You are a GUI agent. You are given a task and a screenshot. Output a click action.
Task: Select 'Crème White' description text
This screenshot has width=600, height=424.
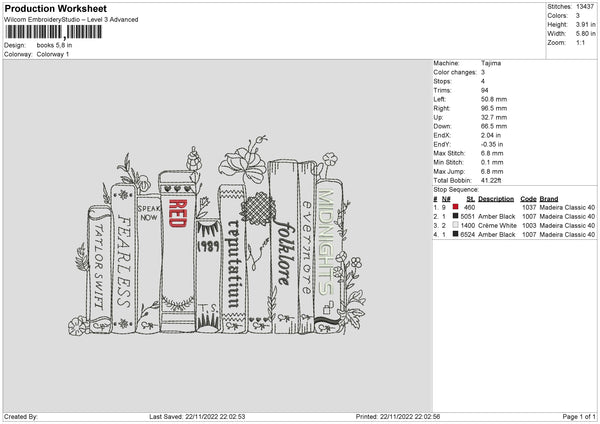coord(497,225)
